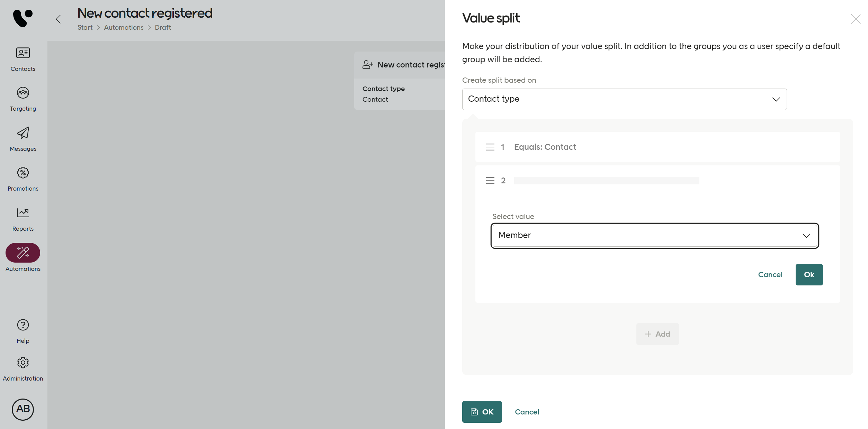Confirm the value with the Ok button

click(x=809, y=274)
